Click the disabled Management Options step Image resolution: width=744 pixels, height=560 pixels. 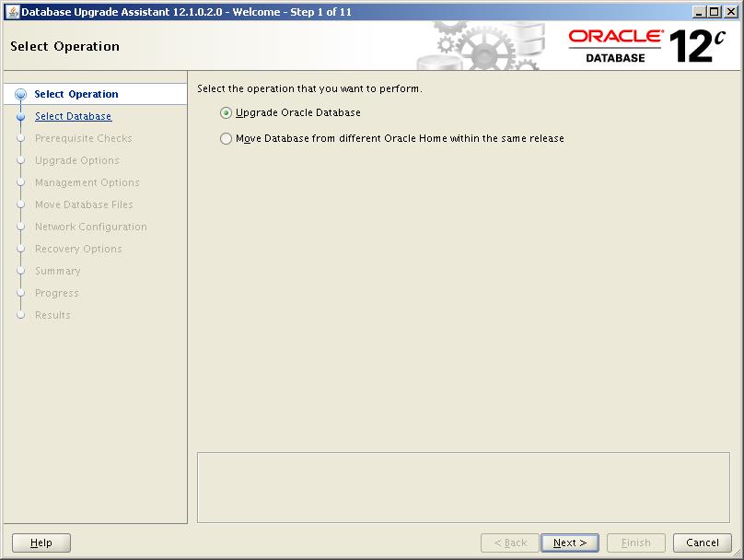point(87,182)
